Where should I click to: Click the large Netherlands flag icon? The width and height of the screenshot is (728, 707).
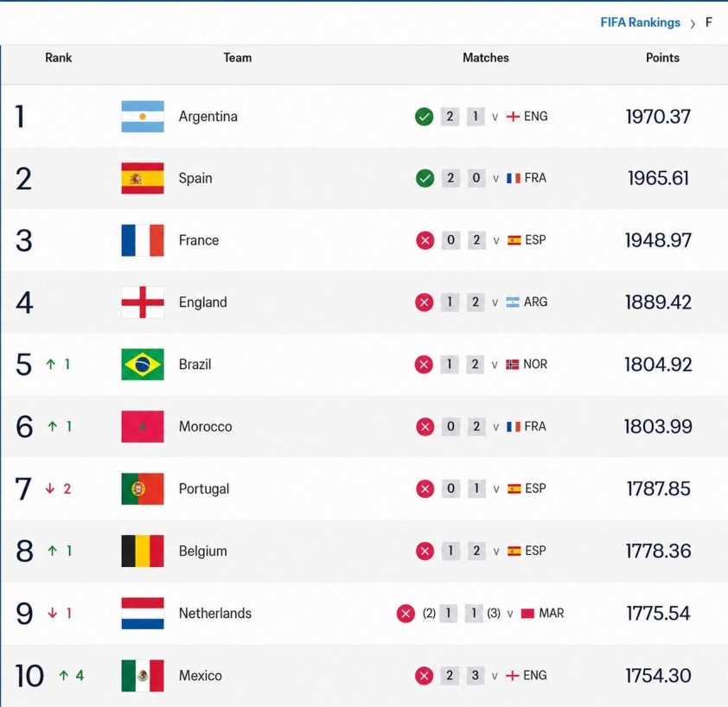[143, 614]
